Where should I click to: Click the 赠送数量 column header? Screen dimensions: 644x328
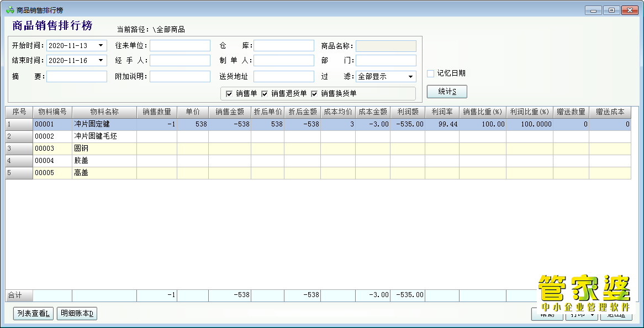pyautogui.click(x=571, y=112)
